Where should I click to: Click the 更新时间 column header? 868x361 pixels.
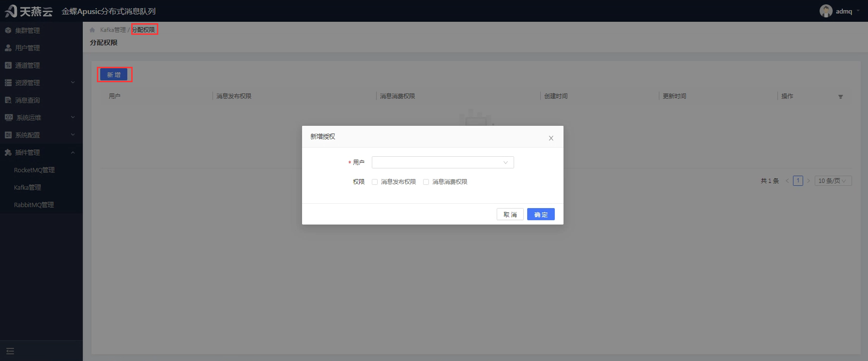pos(674,96)
